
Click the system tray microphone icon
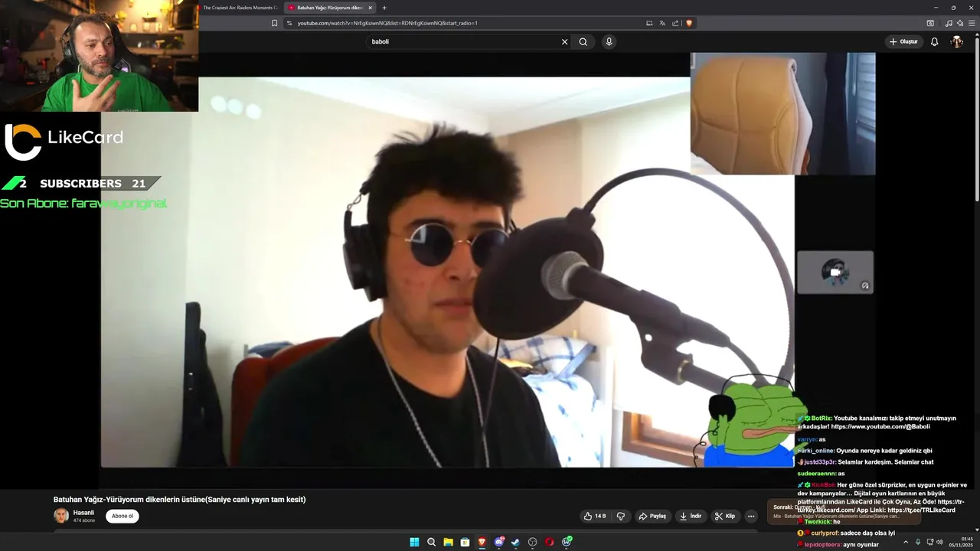[918, 542]
